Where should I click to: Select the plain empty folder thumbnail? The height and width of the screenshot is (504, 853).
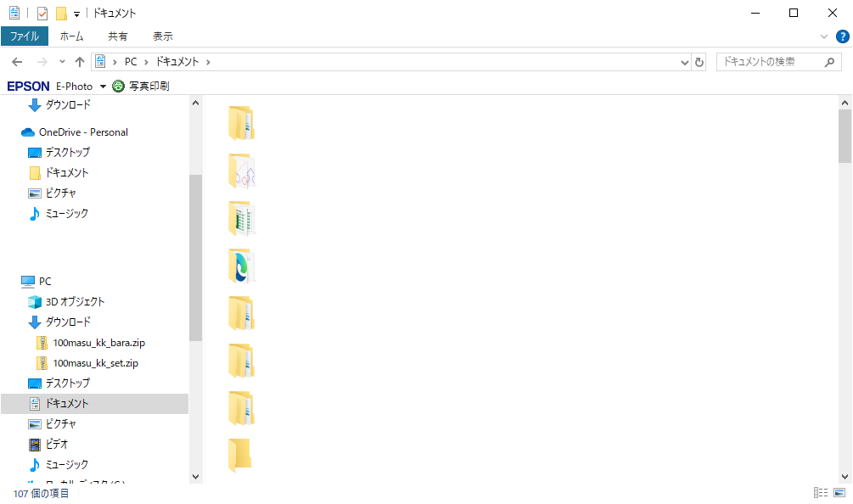[240, 455]
